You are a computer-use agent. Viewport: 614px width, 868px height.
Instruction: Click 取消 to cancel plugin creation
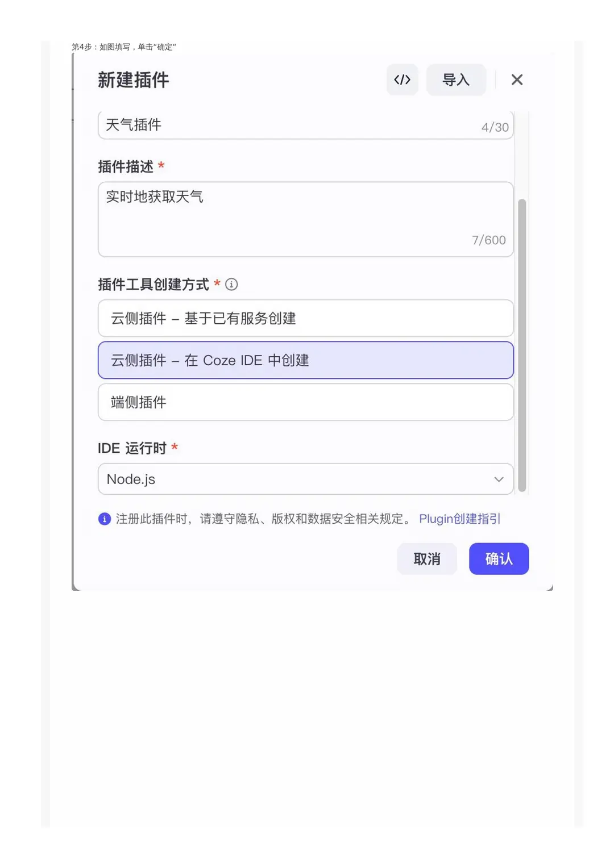[x=427, y=559]
